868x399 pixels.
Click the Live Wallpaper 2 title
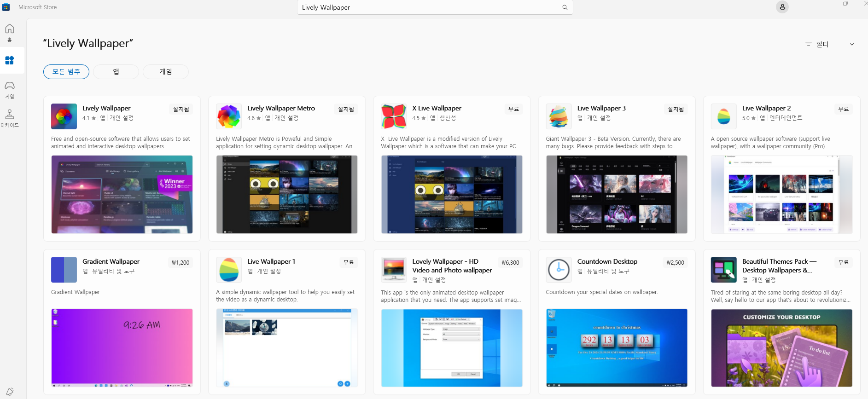click(767, 108)
